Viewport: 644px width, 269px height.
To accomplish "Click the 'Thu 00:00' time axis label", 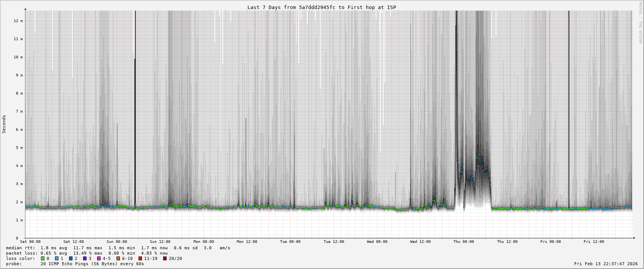I will click(463, 242).
